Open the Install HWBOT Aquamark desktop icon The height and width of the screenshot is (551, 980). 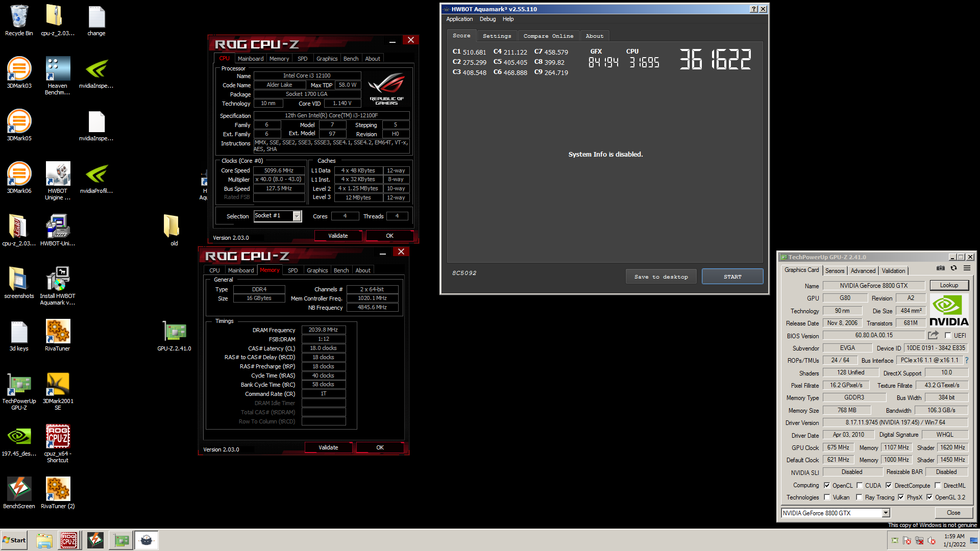(x=58, y=286)
